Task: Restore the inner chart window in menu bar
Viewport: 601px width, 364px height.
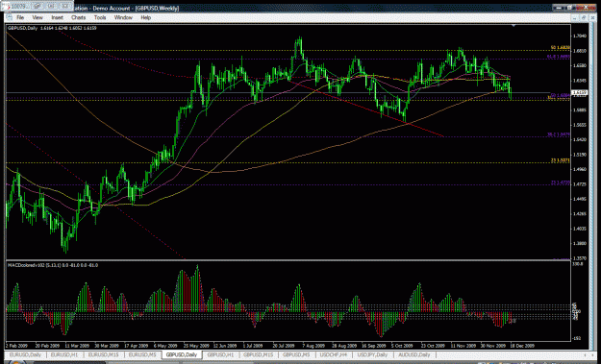Action: point(583,17)
